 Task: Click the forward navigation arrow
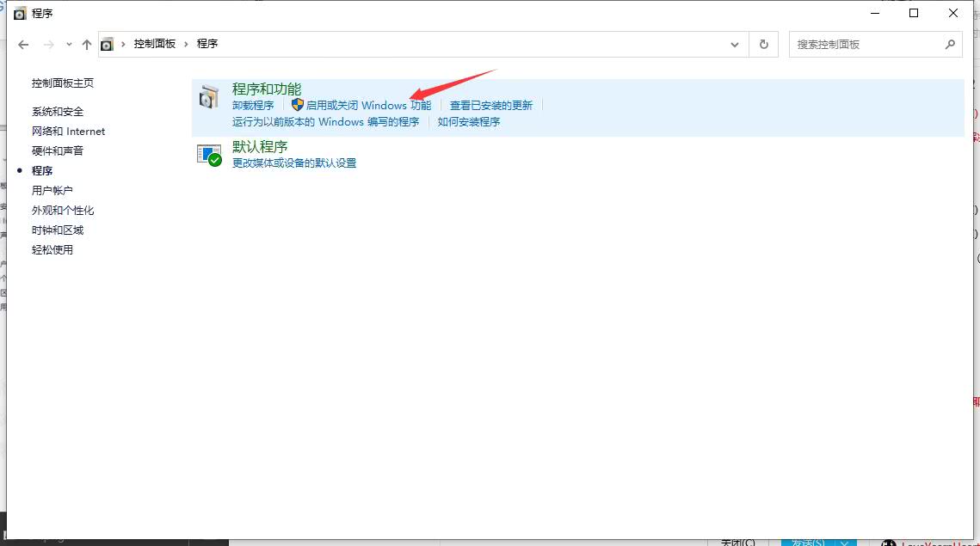[49, 45]
